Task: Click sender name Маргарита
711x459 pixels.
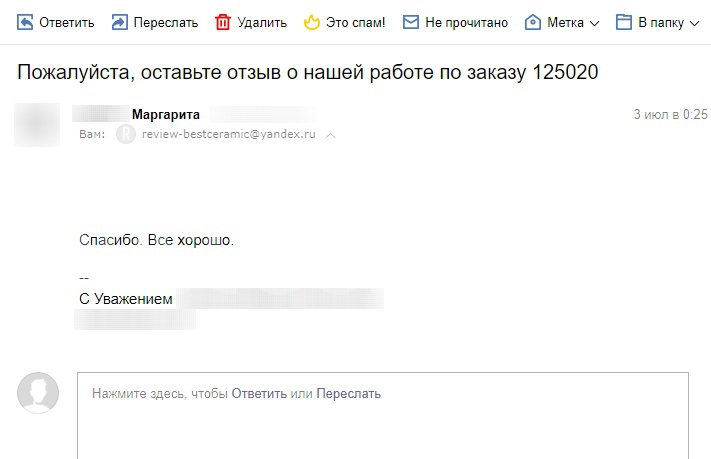Action: tap(166, 114)
